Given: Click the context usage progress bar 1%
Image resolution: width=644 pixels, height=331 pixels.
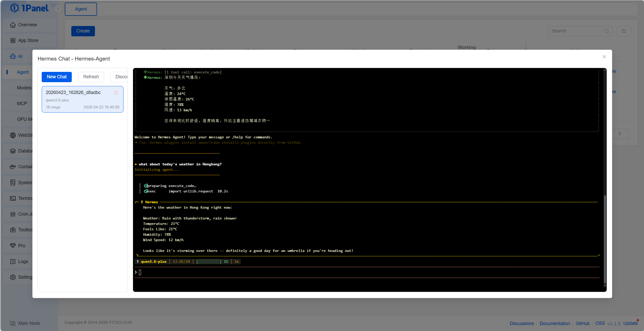Looking at the screenshot, I should pos(209,261).
